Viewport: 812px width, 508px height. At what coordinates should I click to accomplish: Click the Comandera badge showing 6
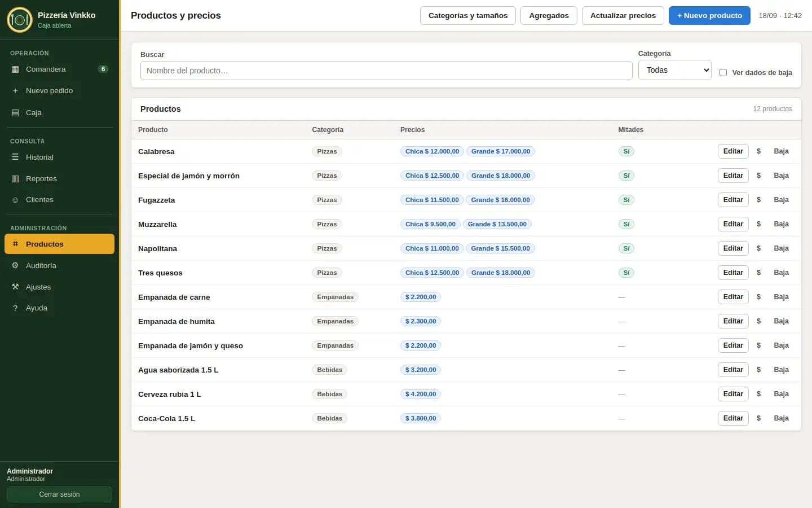click(103, 69)
